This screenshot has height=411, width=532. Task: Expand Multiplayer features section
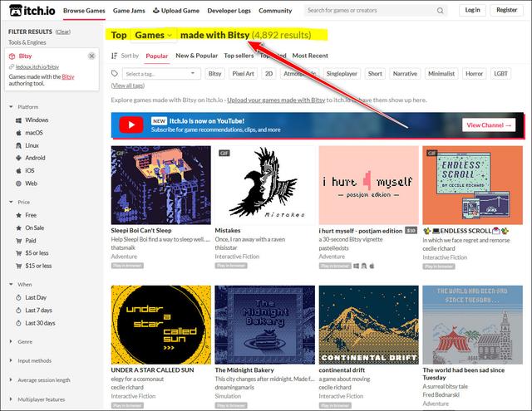(x=11, y=399)
